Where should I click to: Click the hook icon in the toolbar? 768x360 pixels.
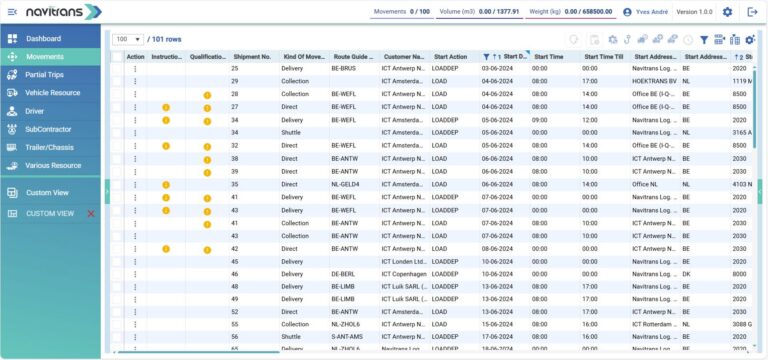coord(627,40)
